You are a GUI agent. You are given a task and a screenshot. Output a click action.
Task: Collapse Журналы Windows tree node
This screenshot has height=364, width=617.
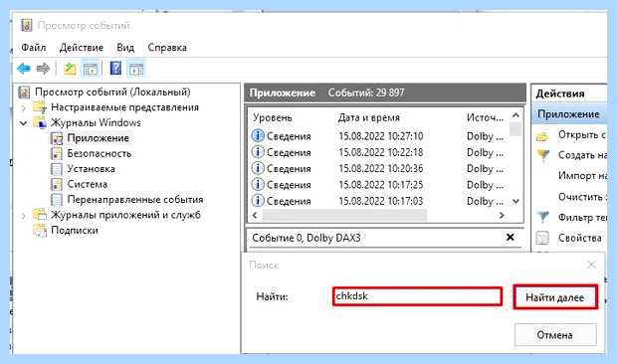(23, 123)
